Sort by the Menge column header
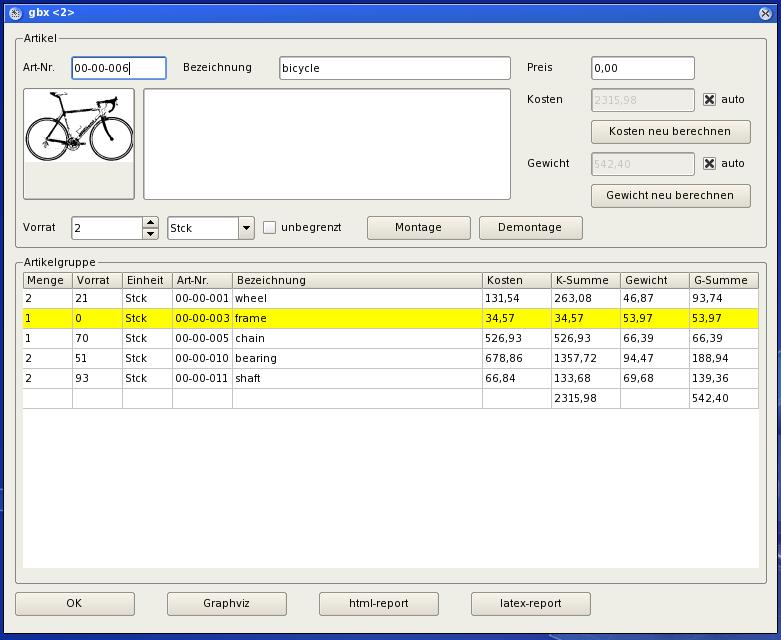 (x=48, y=280)
